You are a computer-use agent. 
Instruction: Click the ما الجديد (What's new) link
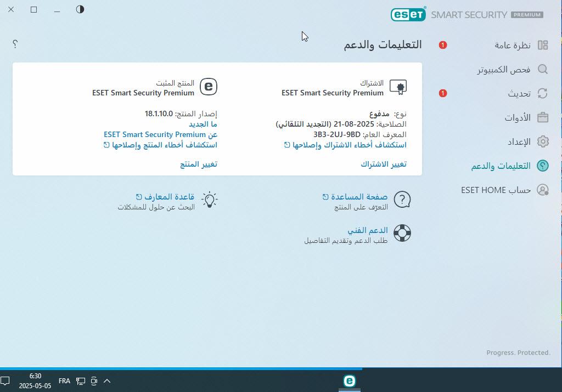pos(203,124)
